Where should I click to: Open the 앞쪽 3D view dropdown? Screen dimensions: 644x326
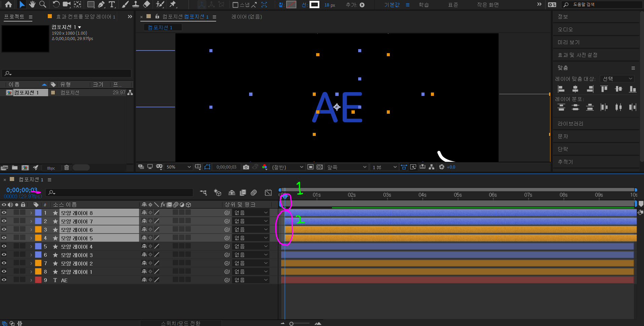[346, 167]
